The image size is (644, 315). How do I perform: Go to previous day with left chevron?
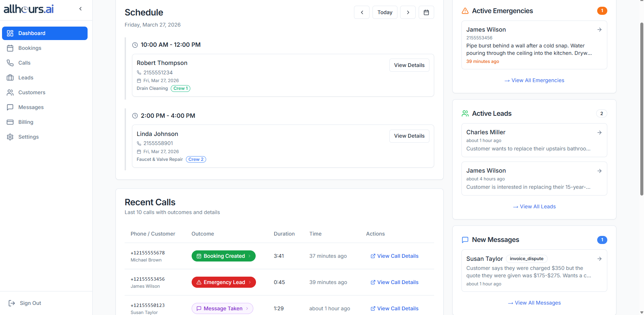361,12
